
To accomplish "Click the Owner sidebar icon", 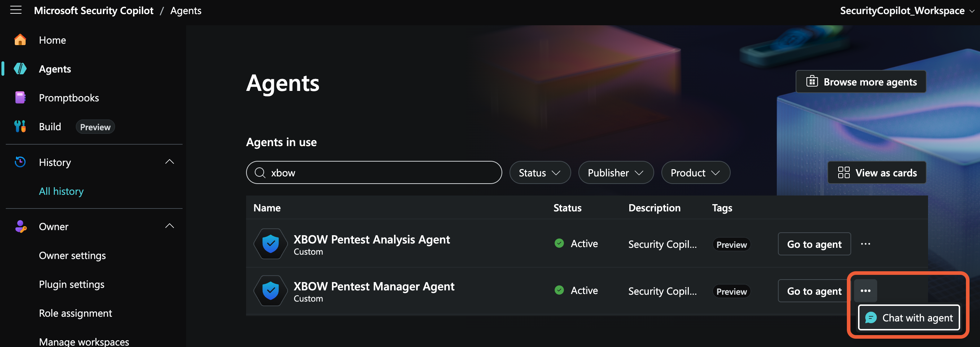I will pos(21,226).
